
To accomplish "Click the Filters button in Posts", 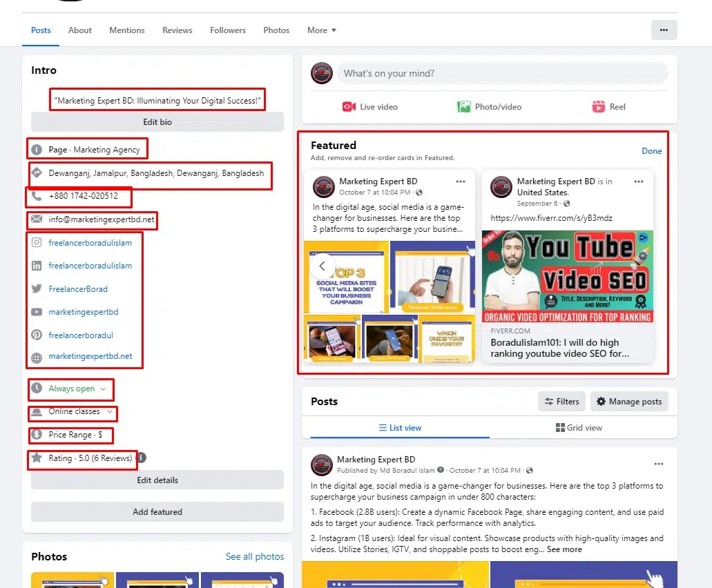I will (x=561, y=402).
